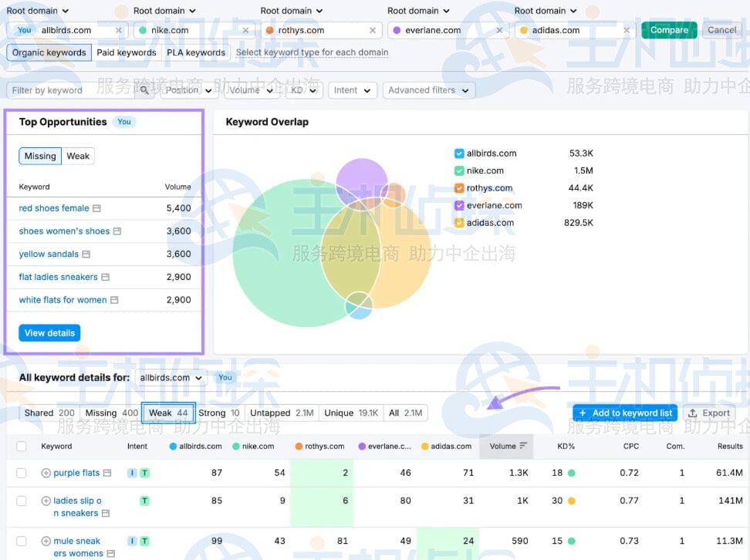Toggle rothys.com checkbox in overlap legend
The width and height of the screenshot is (750, 560).
[x=459, y=188]
